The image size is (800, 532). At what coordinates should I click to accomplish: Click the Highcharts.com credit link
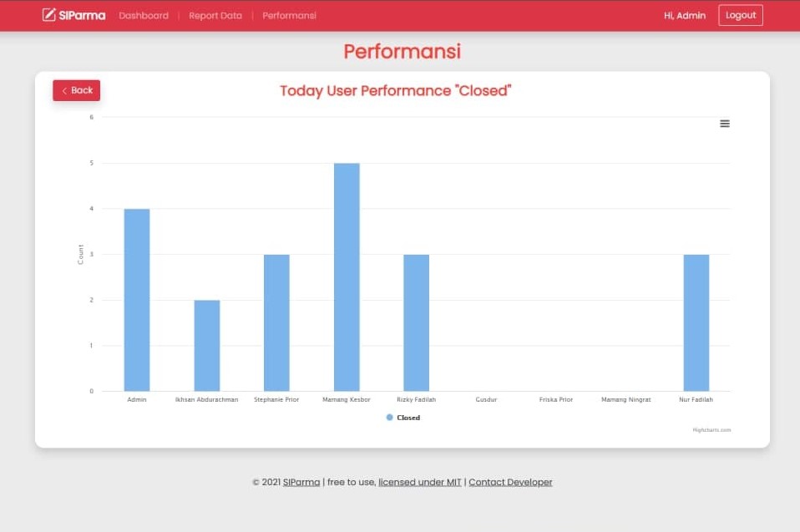pyautogui.click(x=711, y=430)
